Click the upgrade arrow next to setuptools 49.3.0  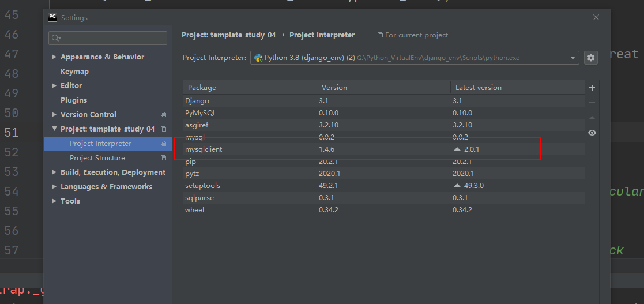(x=457, y=185)
